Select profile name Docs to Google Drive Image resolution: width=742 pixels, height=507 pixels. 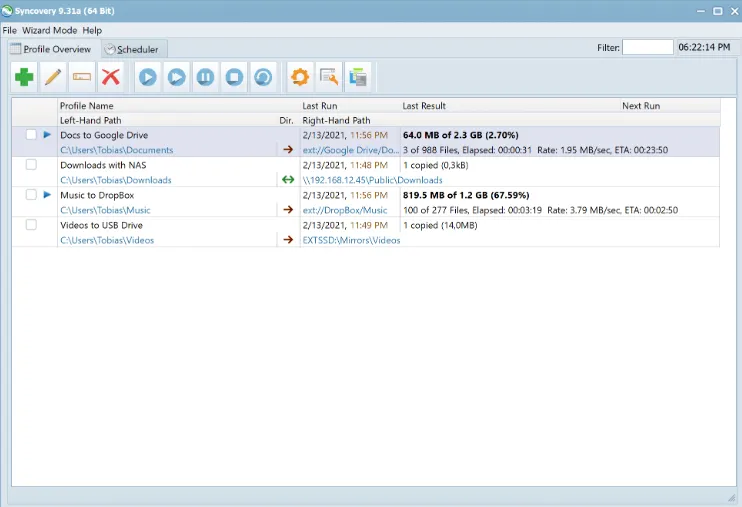tap(104, 135)
